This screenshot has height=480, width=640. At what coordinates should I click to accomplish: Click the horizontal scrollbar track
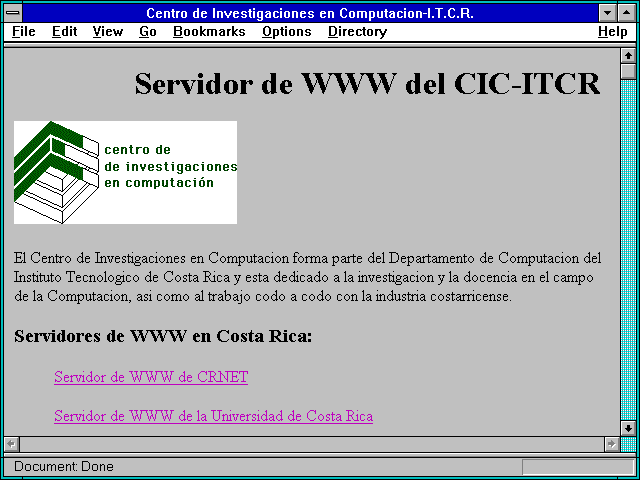(x=312, y=444)
